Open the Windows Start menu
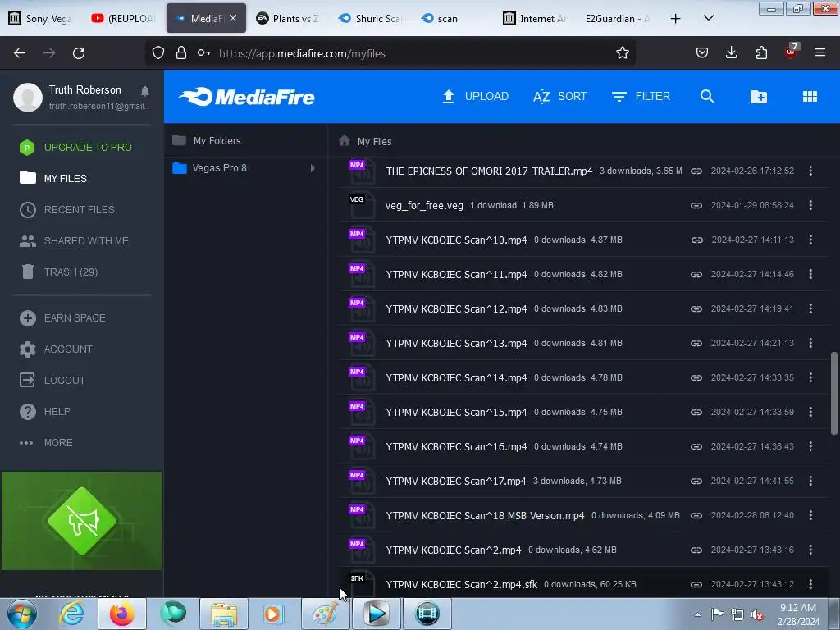The height and width of the screenshot is (630, 840). point(22,614)
